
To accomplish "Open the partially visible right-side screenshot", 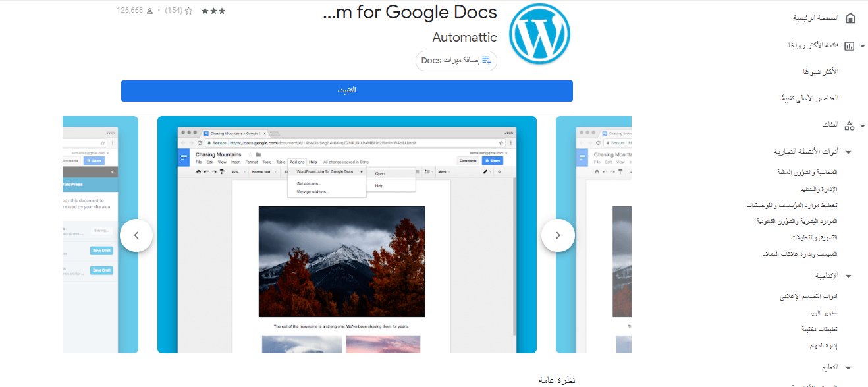I will tap(593, 235).
